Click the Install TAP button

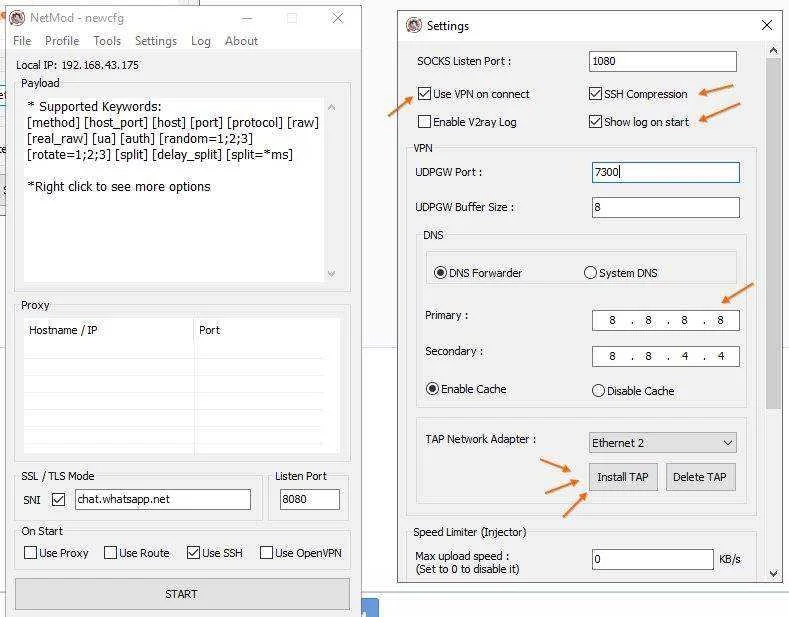623,477
